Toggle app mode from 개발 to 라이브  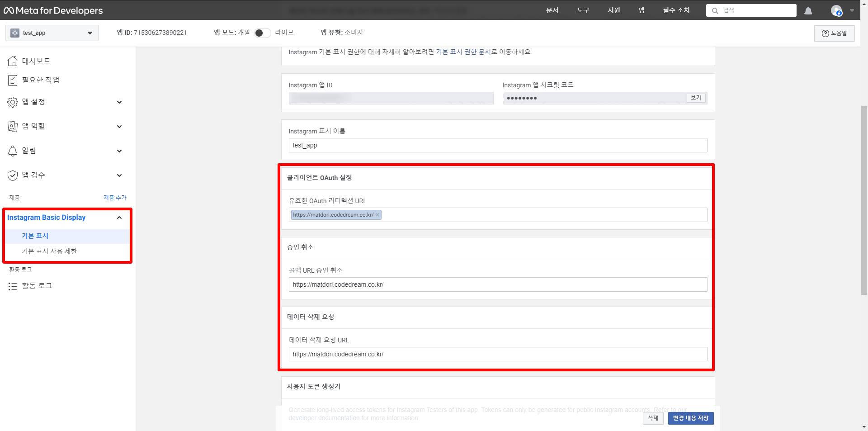[263, 33]
